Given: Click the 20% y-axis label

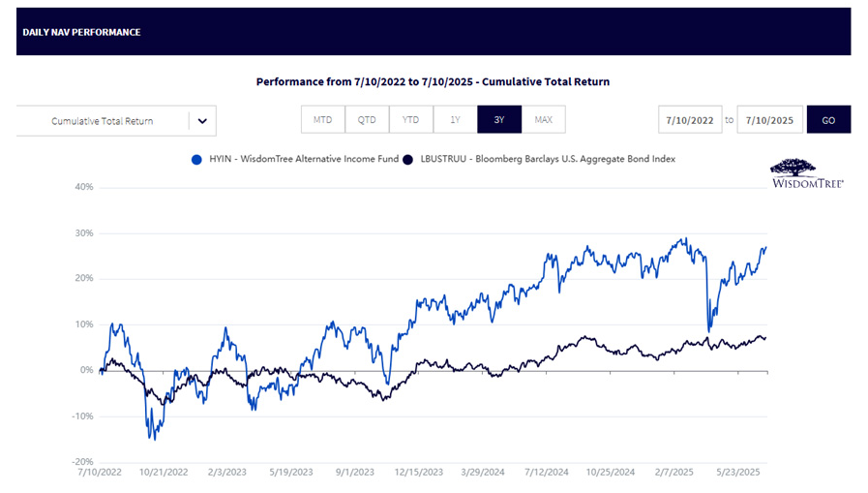Looking at the screenshot, I should pos(84,279).
